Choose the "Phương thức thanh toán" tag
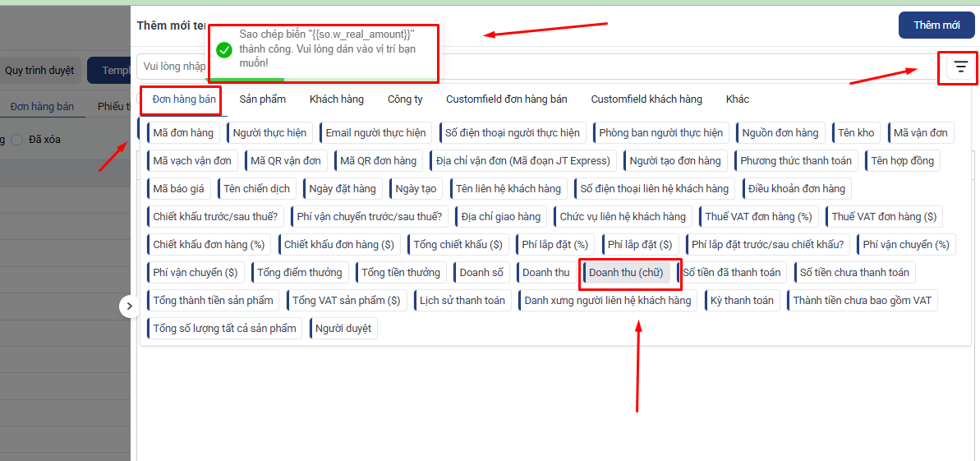Image resolution: width=980 pixels, height=461 pixels. pos(796,161)
